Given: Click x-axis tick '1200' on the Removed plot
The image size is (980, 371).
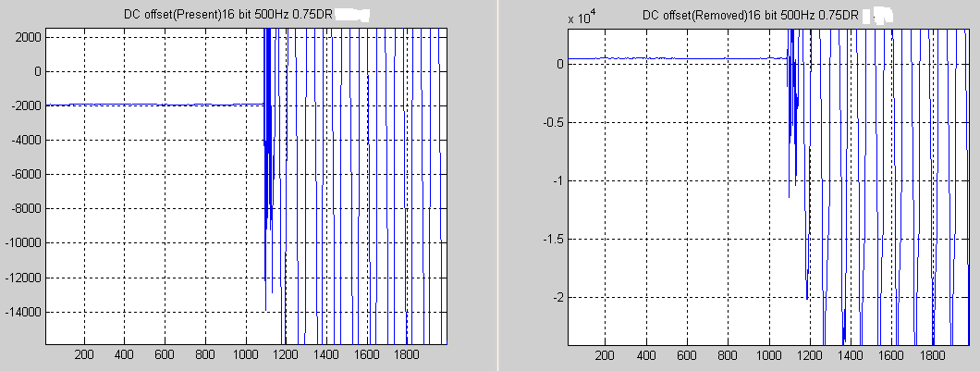Looking at the screenshot, I should point(810,354).
